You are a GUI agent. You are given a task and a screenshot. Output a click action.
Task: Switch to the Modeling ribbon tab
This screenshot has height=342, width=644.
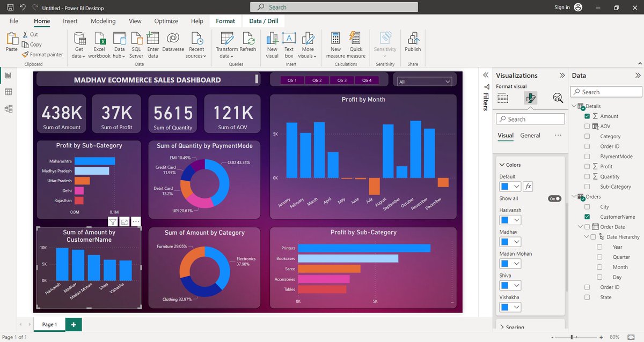pyautogui.click(x=103, y=21)
